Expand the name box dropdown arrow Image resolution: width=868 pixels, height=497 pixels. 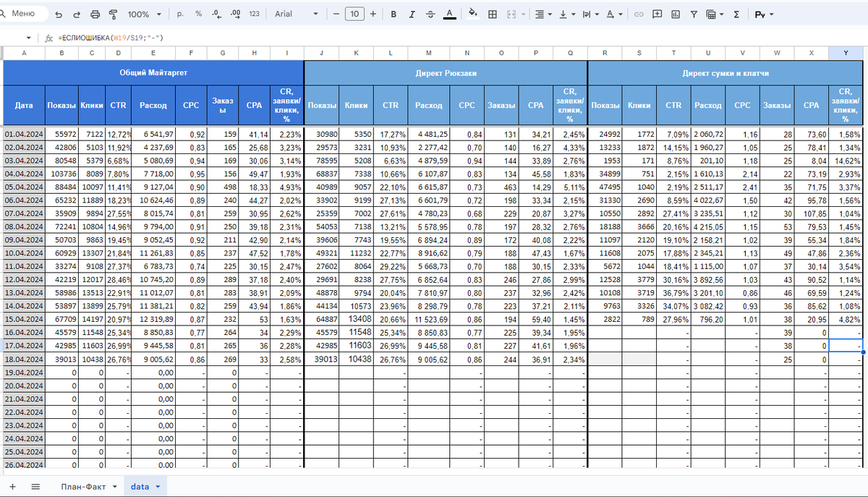[x=28, y=38]
